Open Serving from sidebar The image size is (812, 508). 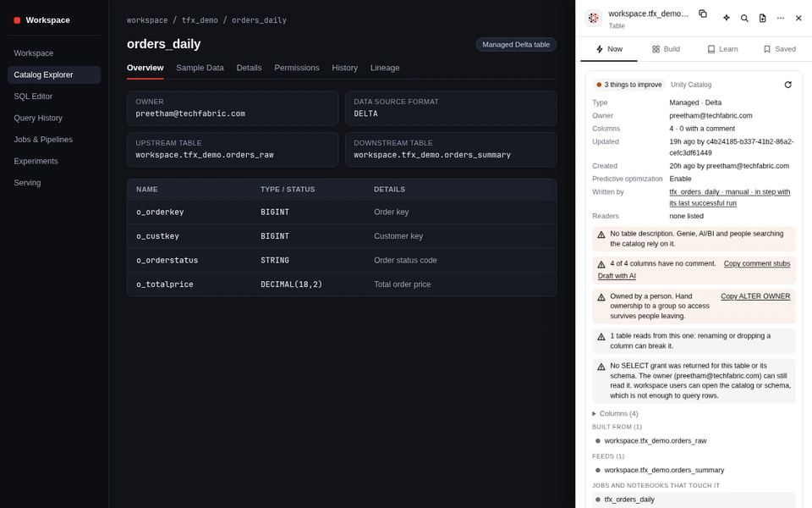pos(54,183)
